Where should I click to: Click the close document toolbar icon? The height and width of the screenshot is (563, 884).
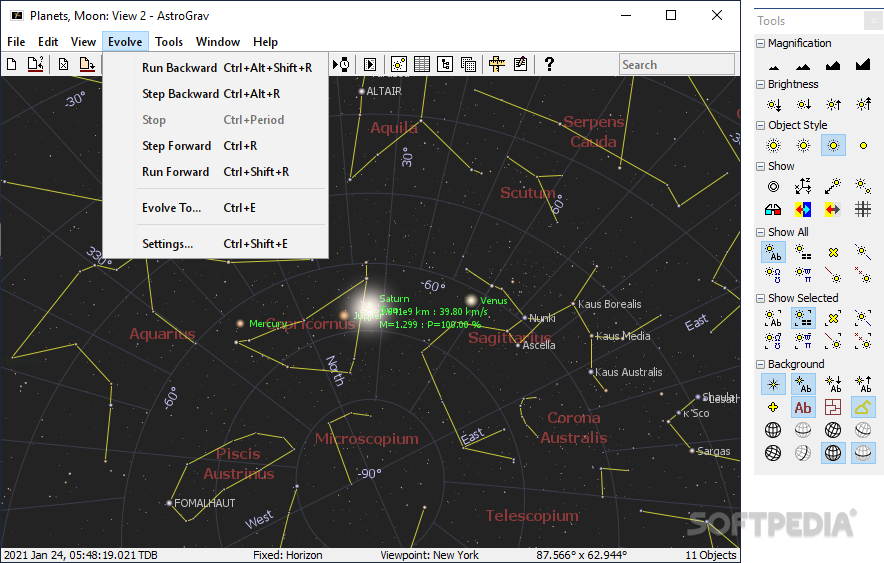(63, 64)
